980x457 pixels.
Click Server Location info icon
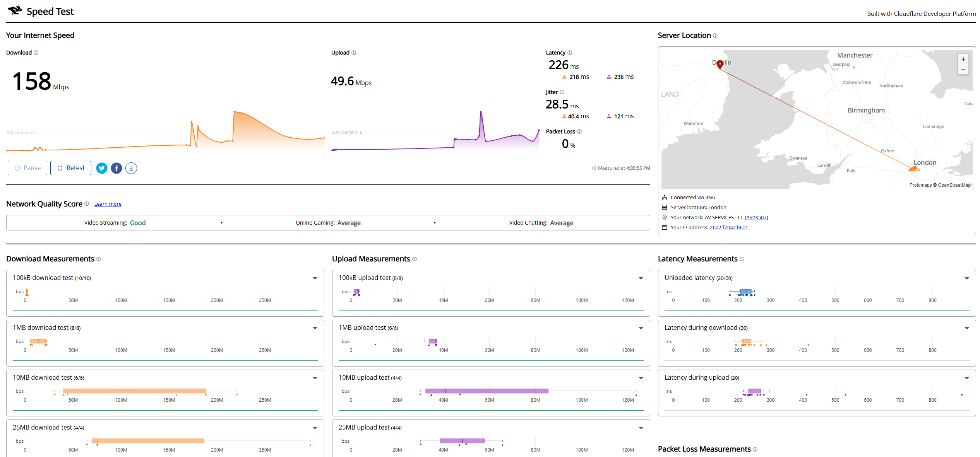click(715, 36)
